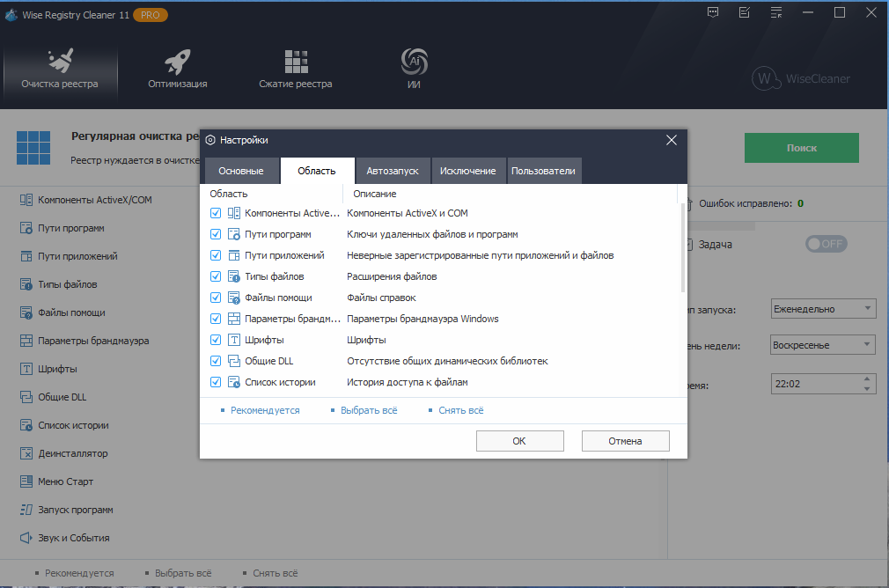
Task: Switch to the Область tab
Action: [x=317, y=171]
